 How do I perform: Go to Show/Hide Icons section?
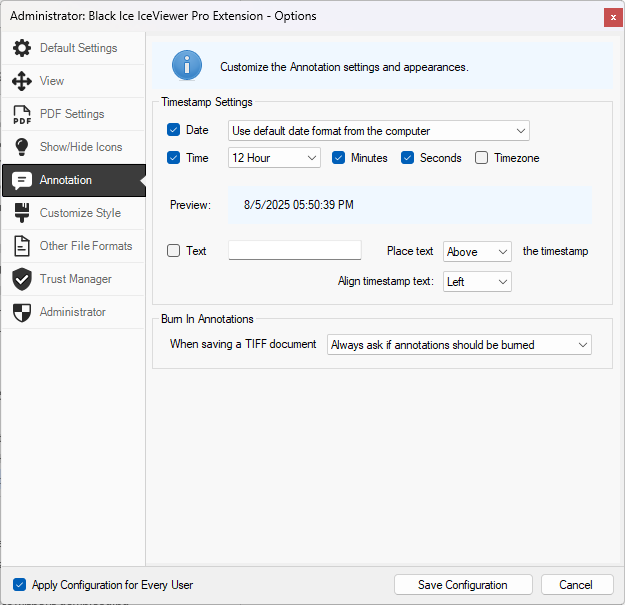coord(73,147)
